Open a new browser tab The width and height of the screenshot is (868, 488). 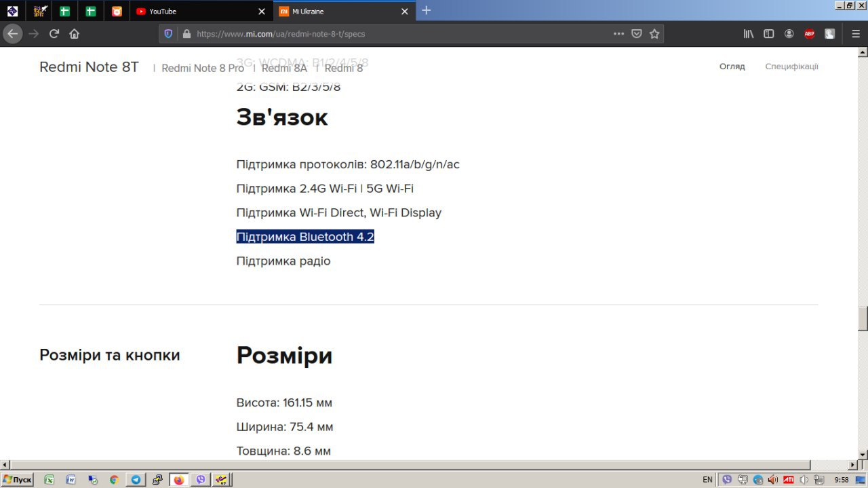[x=426, y=10]
